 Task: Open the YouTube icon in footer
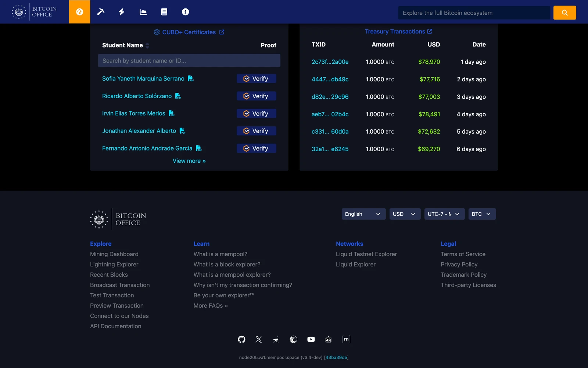(311, 339)
